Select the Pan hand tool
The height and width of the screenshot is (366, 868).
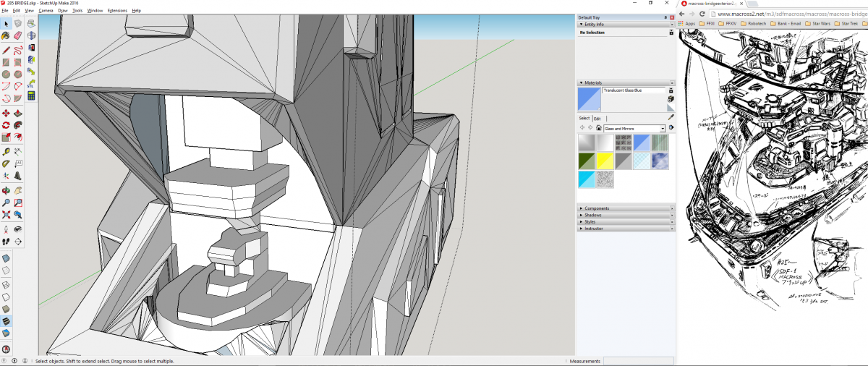[17, 190]
